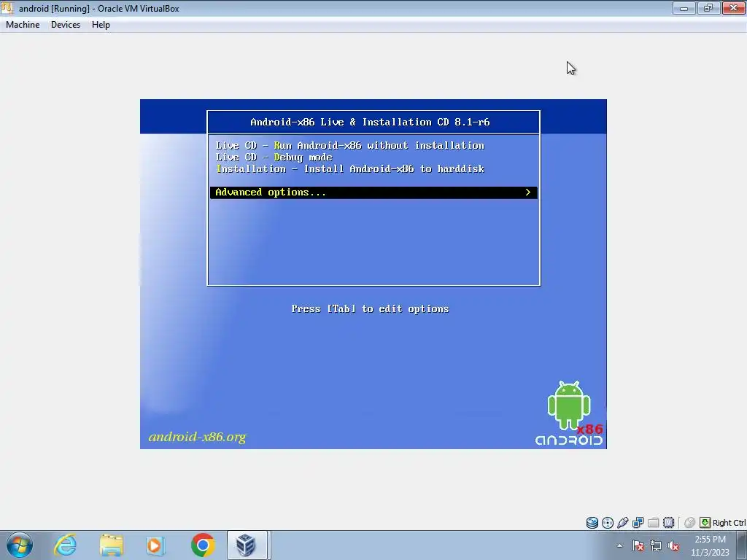Click the muted volume tray icon

coord(673,545)
